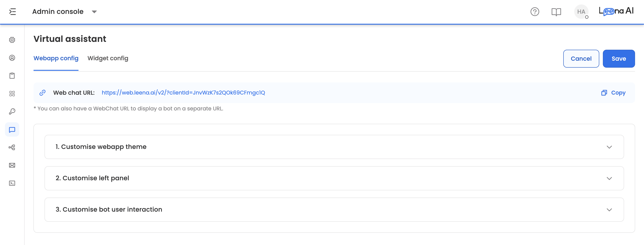Viewport: 644px width, 245px height.
Task: Expand the Customise webapp theme section
Action: point(334,147)
